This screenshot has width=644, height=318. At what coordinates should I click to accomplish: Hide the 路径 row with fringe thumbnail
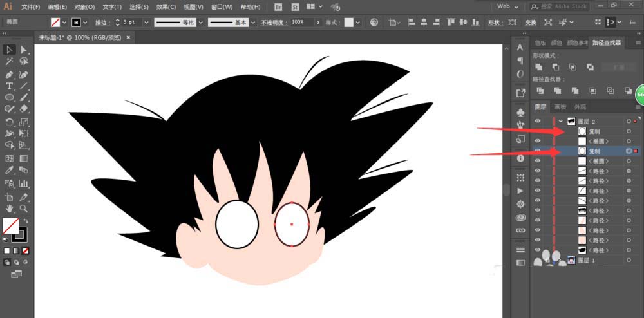click(x=537, y=210)
